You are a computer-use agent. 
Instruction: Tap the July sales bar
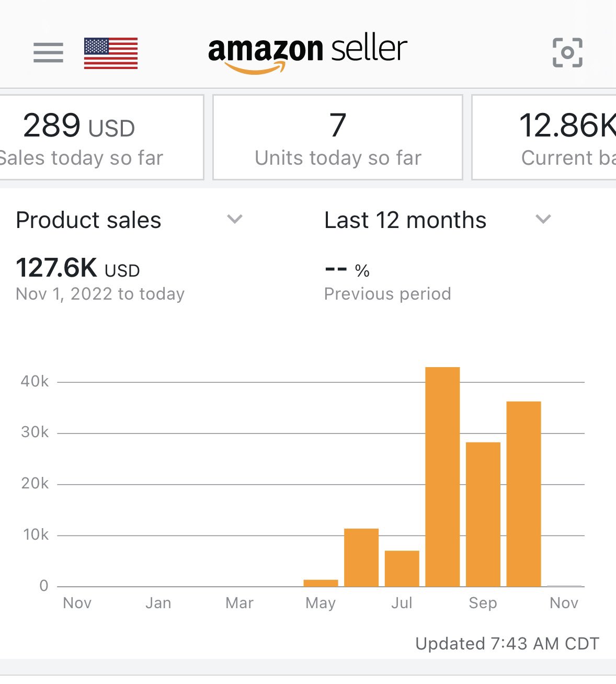(402, 568)
